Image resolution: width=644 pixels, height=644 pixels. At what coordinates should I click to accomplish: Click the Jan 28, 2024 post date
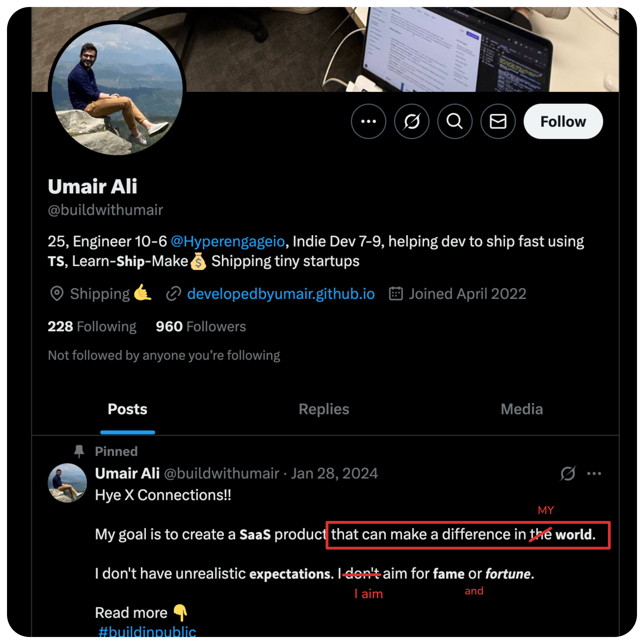click(x=334, y=473)
